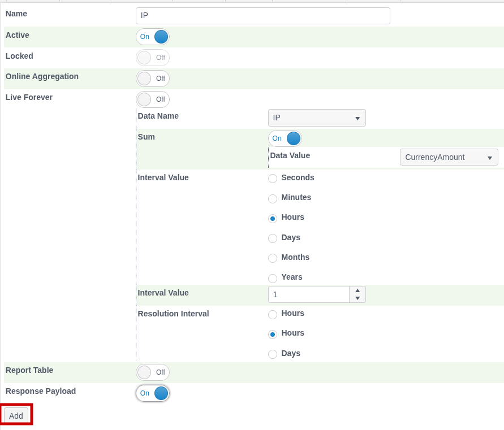Decrease Interval Value with down arrow
Screen dimensions: 504x430
click(357, 298)
